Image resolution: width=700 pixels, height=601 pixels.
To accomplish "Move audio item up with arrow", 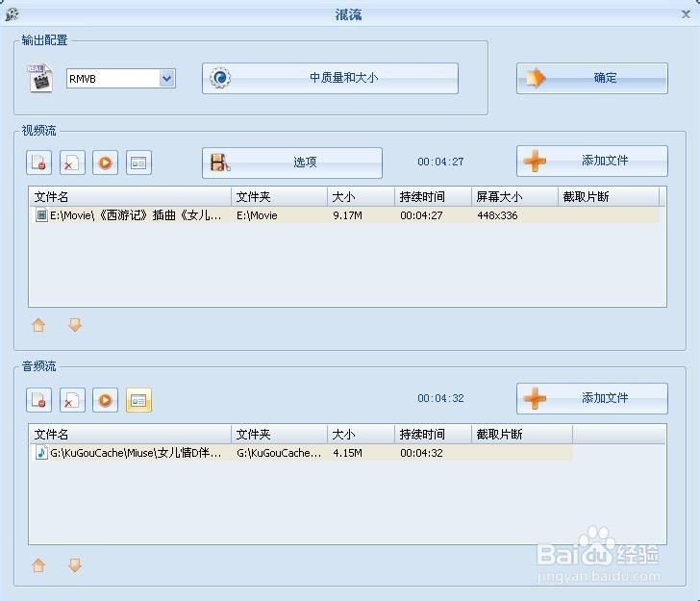I will (38, 565).
